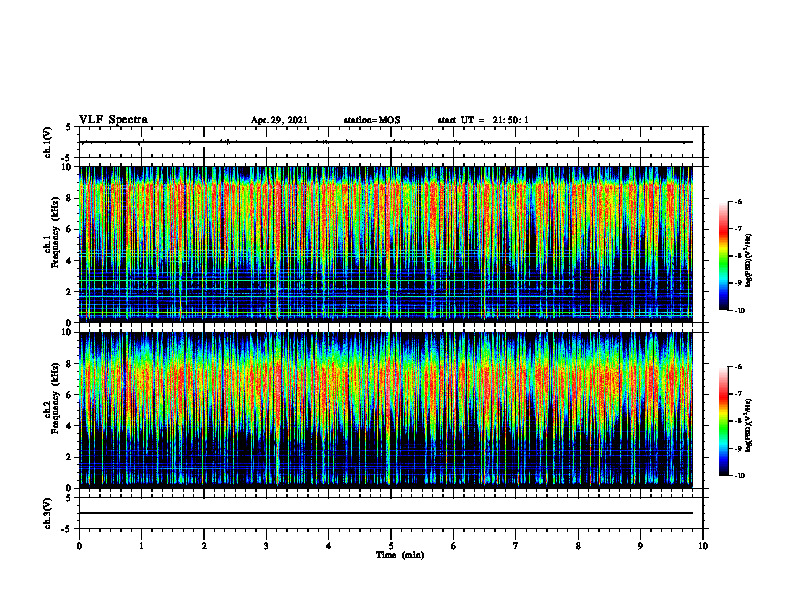Click the '6' kHz tick on ch.2 frequency axis
The width and height of the screenshot is (792, 612).
click(x=70, y=395)
